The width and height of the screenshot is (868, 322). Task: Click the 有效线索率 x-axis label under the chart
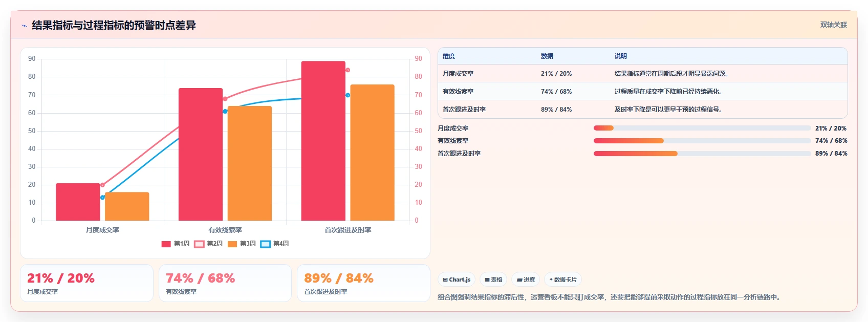coord(225,230)
